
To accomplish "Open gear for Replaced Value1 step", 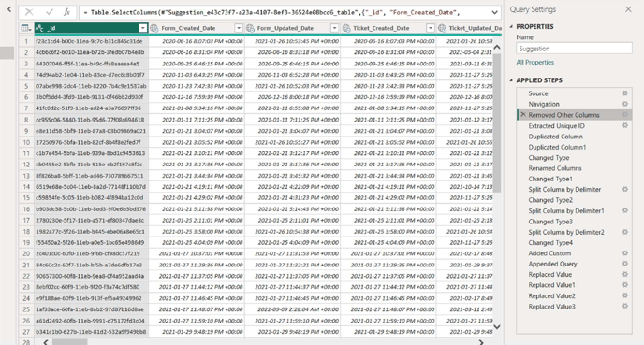I will pos(624,285).
